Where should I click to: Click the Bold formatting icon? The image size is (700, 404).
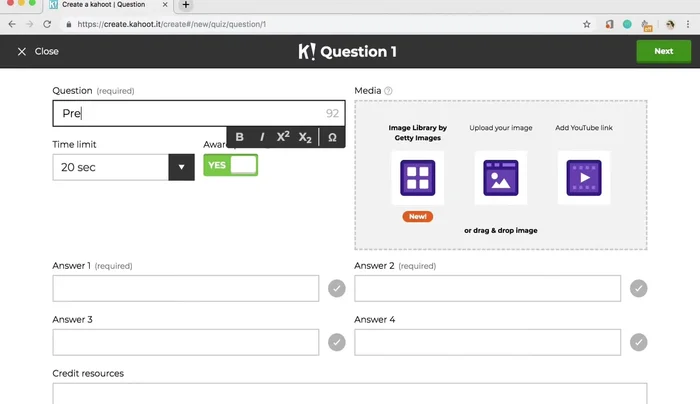coord(240,137)
